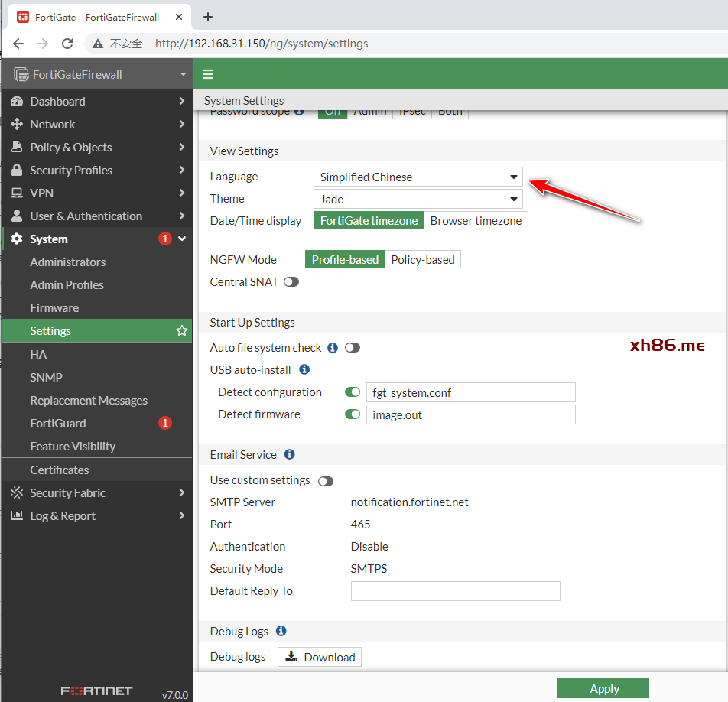Click the Network arrows icon
The height and width of the screenshot is (702, 728).
point(17,124)
